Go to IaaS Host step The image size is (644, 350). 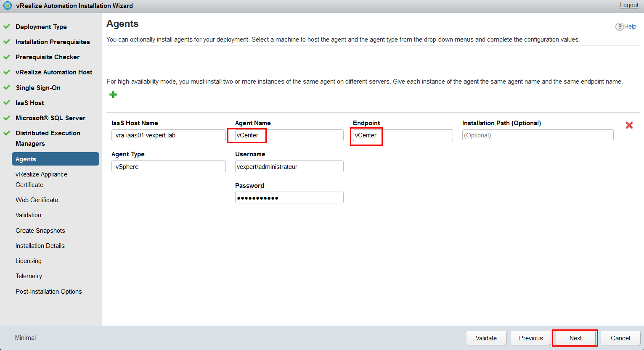coord(29,103)
